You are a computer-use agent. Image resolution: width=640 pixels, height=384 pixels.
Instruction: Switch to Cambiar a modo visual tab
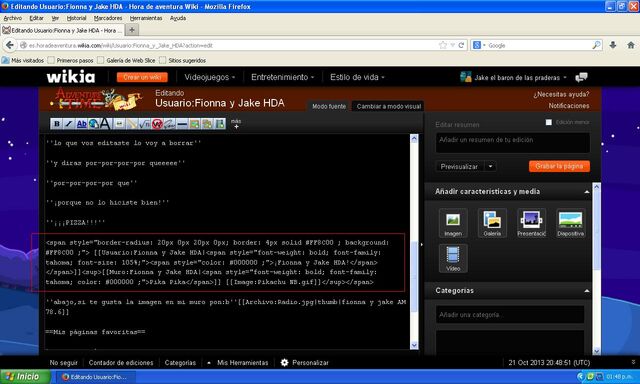tap(388, 106)
